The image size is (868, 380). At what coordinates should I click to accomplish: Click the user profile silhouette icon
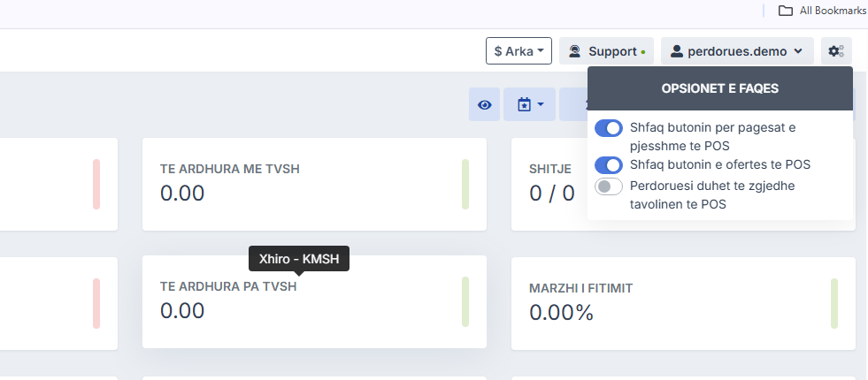coord(677,51)
